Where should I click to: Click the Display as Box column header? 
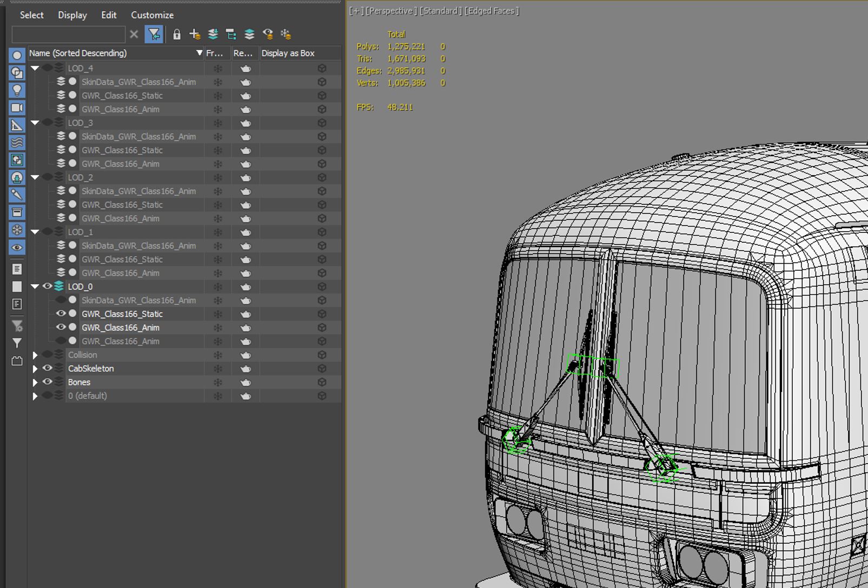(x=288, y=53)
